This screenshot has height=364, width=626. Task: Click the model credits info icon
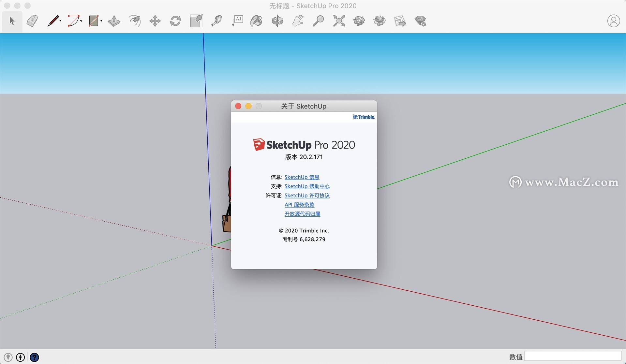pyautogui.click(x=21, y=357)
